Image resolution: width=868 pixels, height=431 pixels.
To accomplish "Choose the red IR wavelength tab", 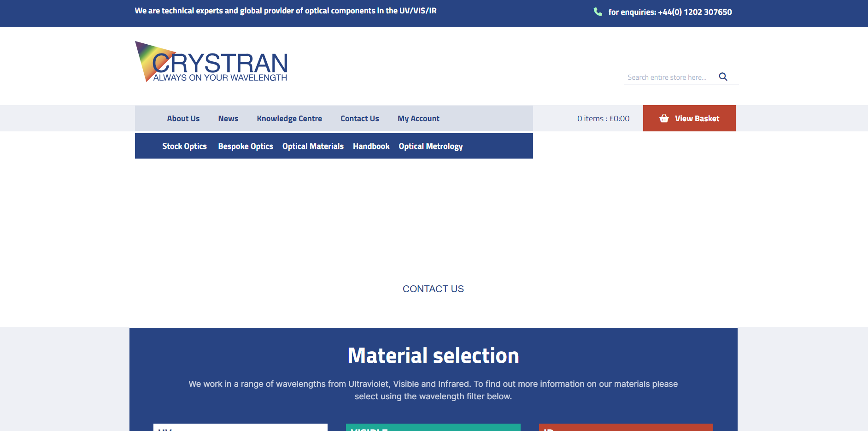I will pyautogui.click(x=626, y=427).
